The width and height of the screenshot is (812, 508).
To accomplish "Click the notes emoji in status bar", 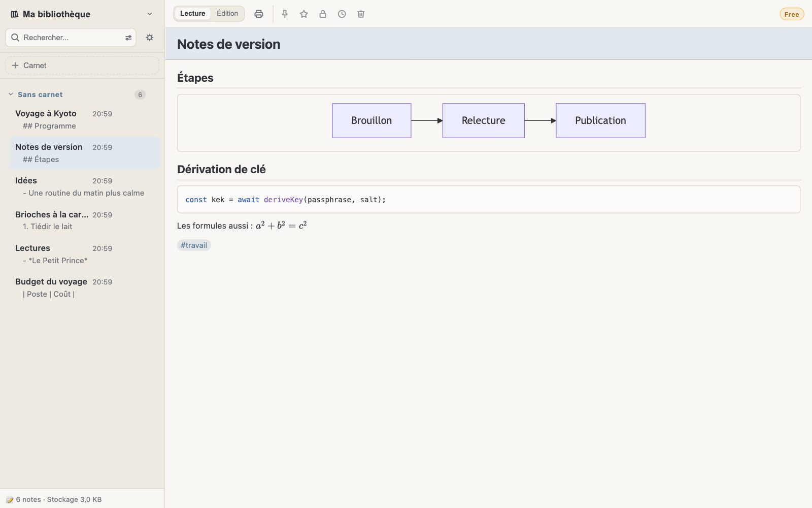I will 10,499.
